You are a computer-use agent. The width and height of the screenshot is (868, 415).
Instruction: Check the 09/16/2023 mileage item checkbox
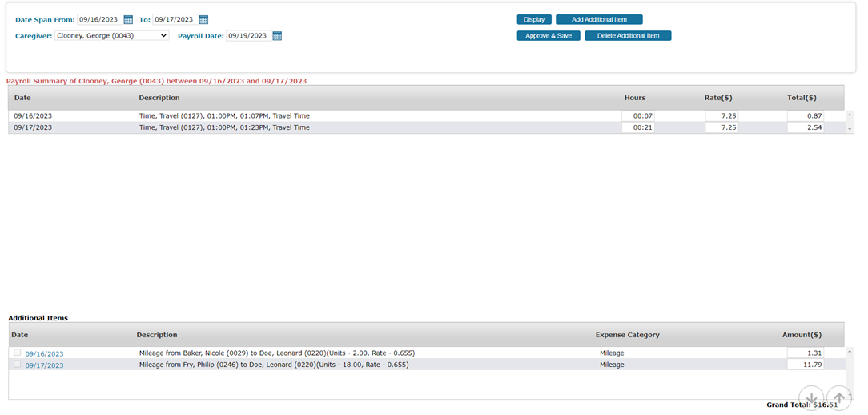tap(18, 353)
